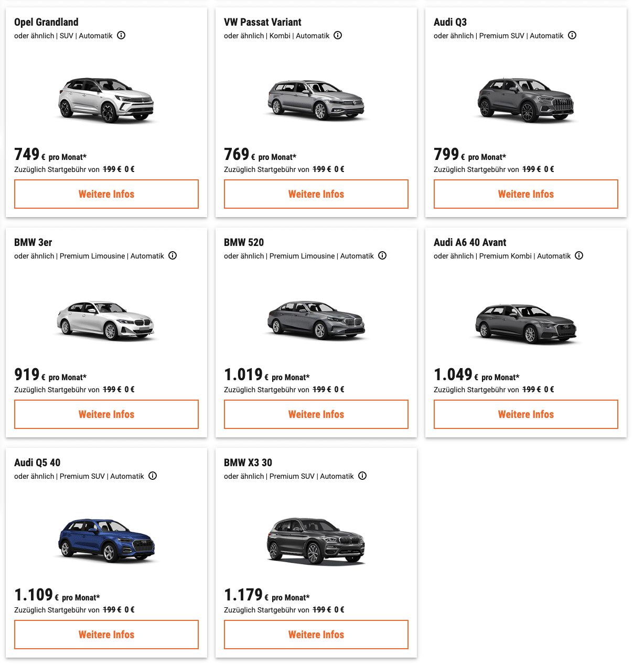Open Weitere Infos for BMW 520

click(316, 414)
